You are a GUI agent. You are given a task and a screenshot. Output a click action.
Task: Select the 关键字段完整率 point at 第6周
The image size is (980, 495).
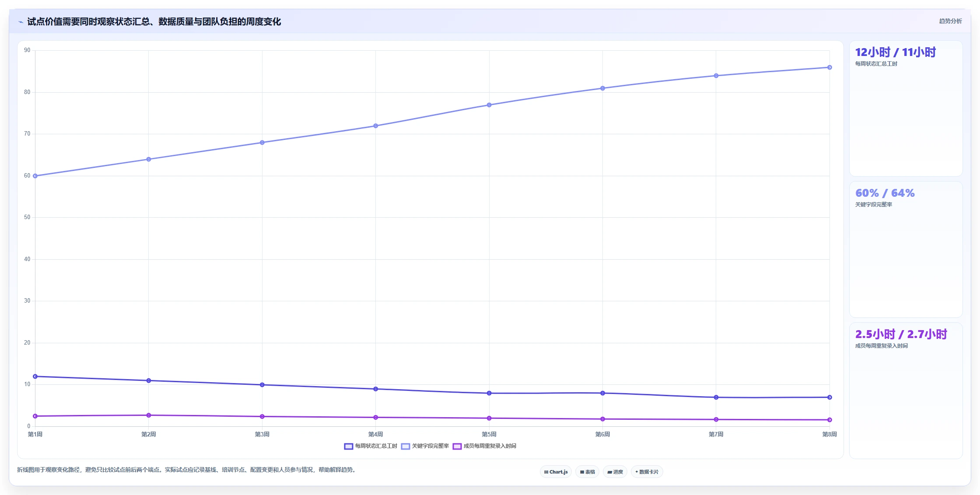603,88
